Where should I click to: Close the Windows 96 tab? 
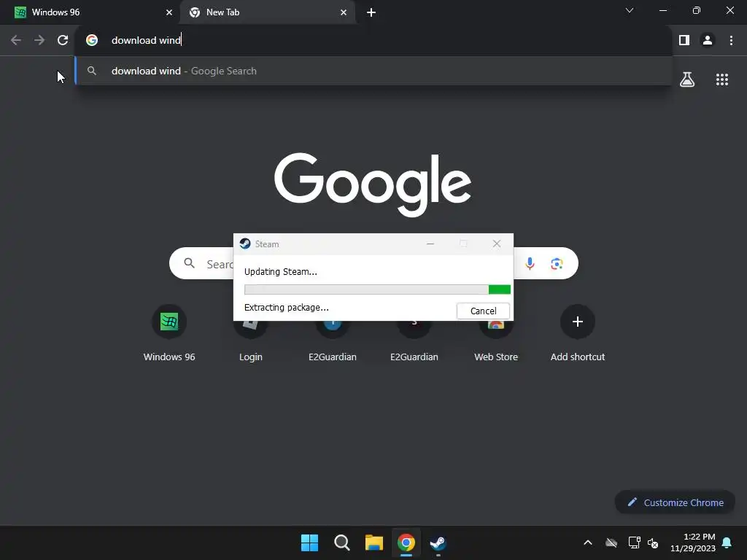pos(169,12)
